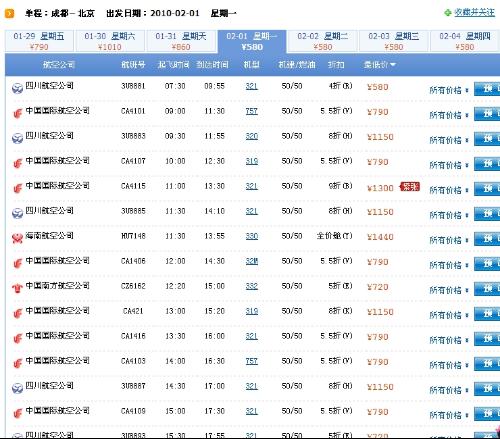Switch to the 02-02 星期二 date tab
This screenshot has height=439, width=500.
point(323,41)
